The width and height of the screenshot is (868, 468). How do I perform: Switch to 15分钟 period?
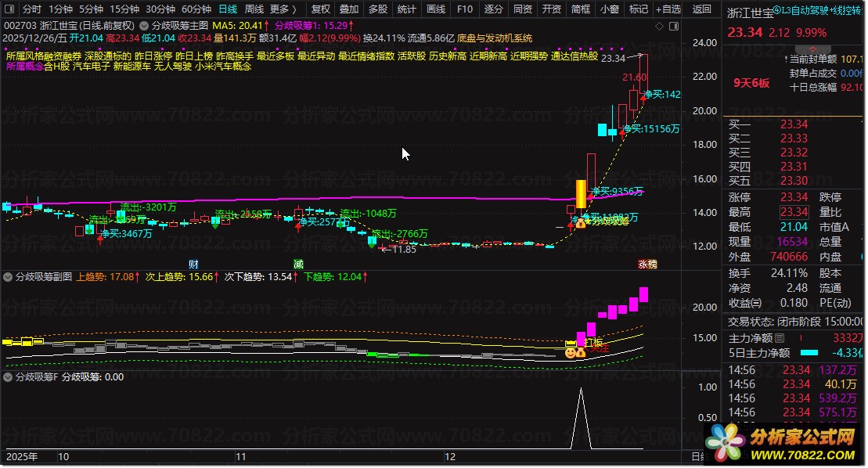click(x=124, y=9)
